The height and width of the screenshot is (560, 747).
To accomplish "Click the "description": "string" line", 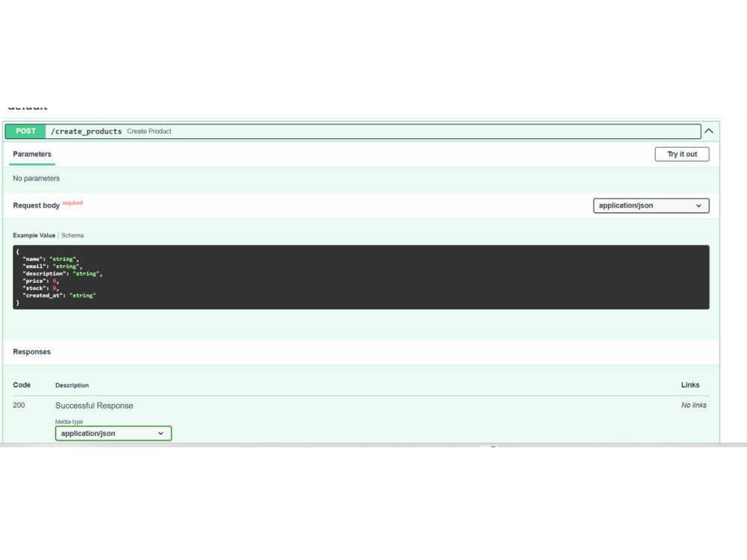I will (63, 274).
